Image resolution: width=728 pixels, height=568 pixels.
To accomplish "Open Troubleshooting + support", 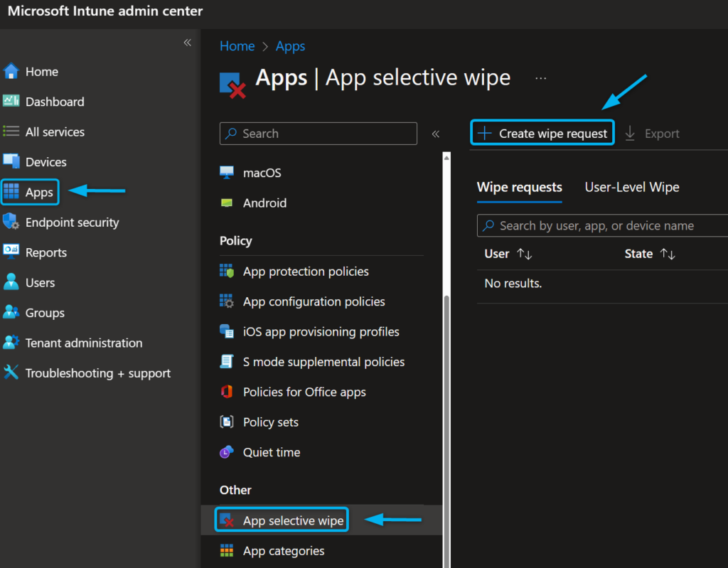I will click(x=97, y=373).
